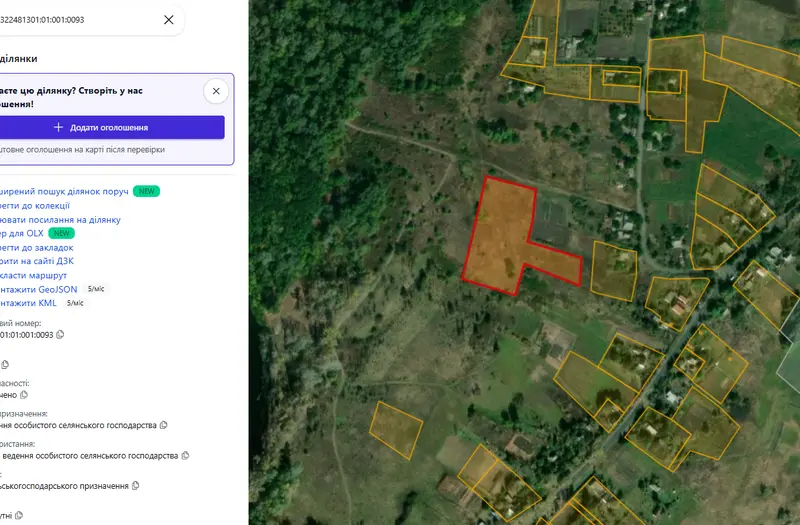
Task: Download the parcel as KML
Action: click(28, 303)
